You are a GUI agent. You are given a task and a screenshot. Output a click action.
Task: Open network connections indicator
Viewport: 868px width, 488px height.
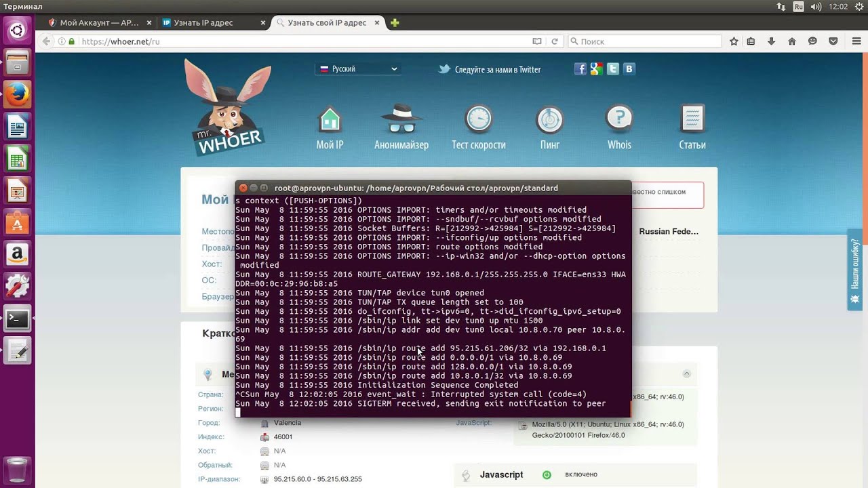[781, 6]
